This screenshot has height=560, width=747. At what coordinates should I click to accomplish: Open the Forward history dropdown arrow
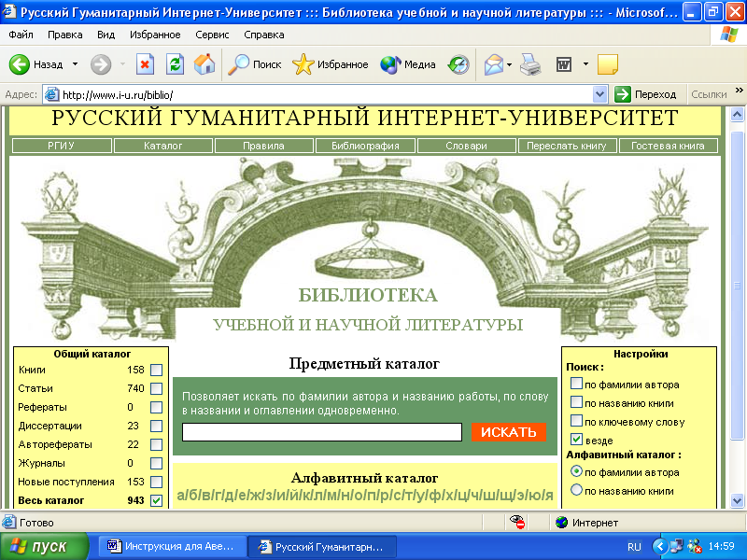tap(122, 64)
